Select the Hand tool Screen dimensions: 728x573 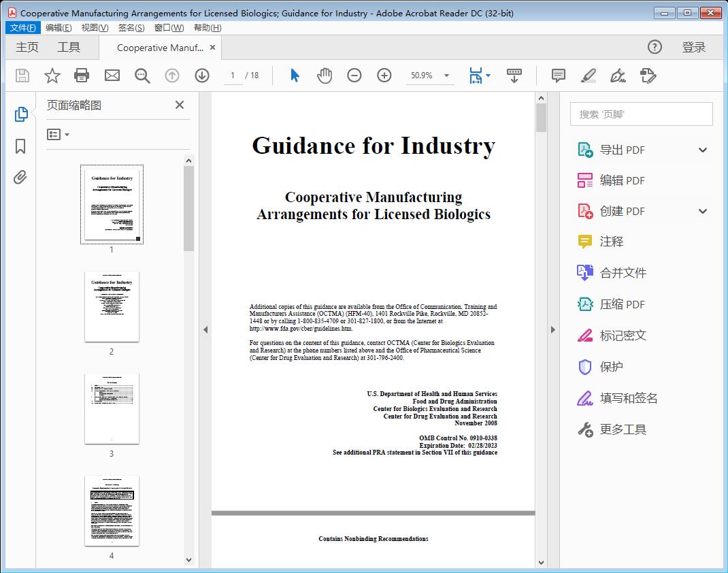(x=325, y=76)
